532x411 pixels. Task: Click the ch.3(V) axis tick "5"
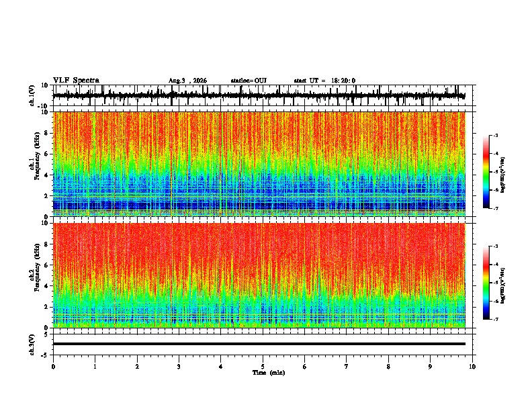[47, 334]
